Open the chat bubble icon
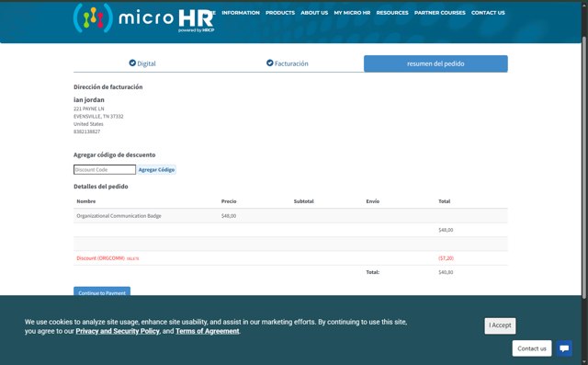This screenshot has width=588, height=365. [x=564, y=348]
